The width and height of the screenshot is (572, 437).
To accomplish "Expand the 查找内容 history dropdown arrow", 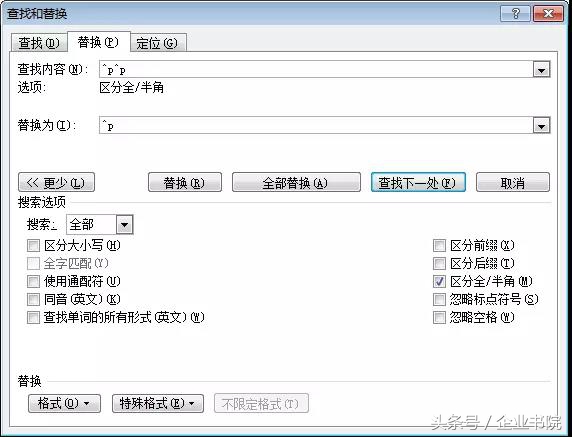I will [541, 70].
